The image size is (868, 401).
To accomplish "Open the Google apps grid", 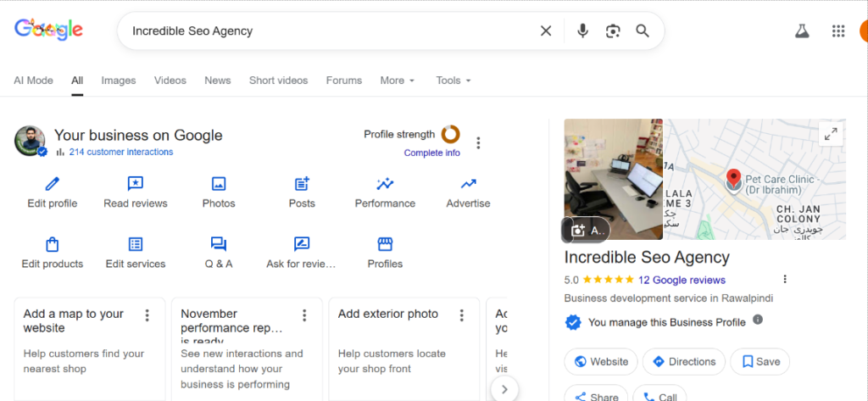I will click(x=838, y=31).
